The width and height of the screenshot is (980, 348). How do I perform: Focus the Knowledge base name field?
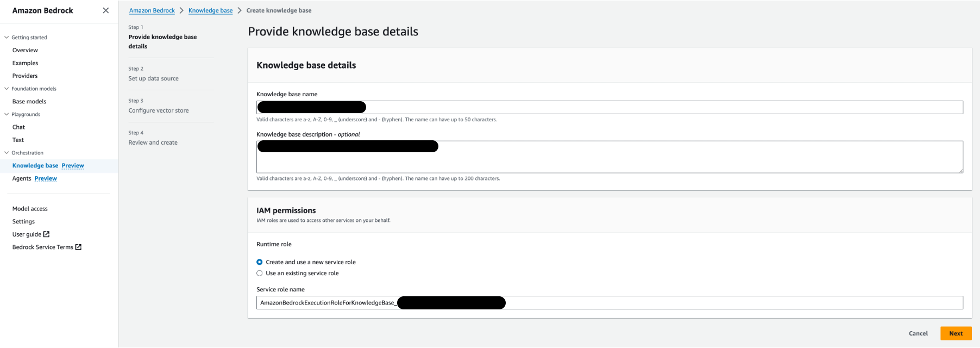(610, 107)
